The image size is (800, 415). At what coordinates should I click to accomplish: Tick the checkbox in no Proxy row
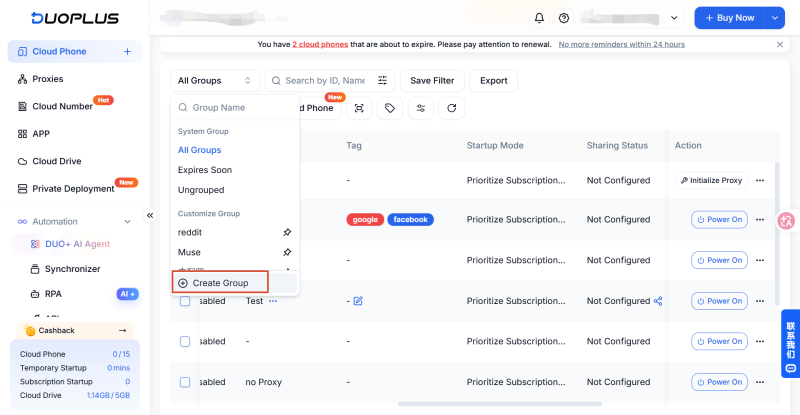coord(185,382)
